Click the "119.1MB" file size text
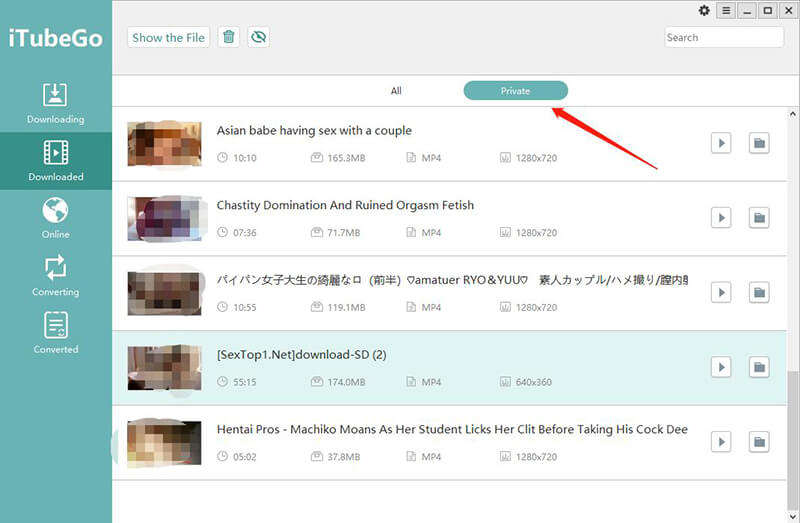Image resolution: width=800 pixels, height=523 pixels. pyautogui.click(x=346, y=308)
